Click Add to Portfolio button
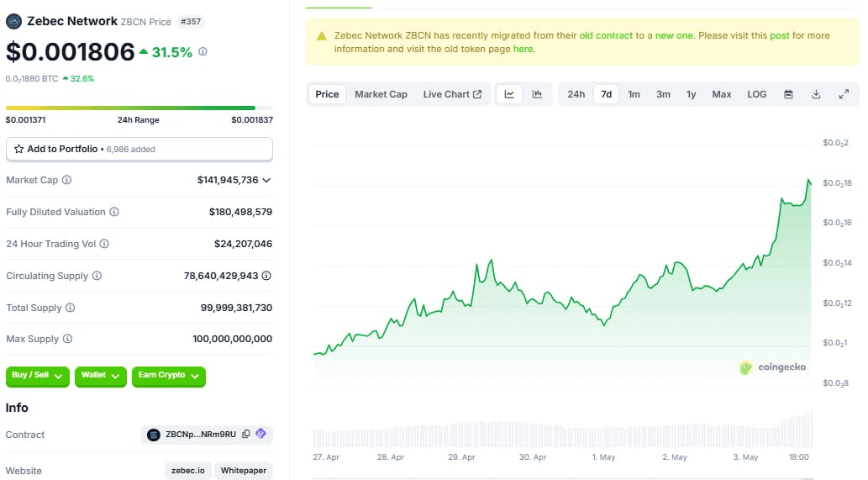This screenshot has width=868, height=480. click(139, 149)
